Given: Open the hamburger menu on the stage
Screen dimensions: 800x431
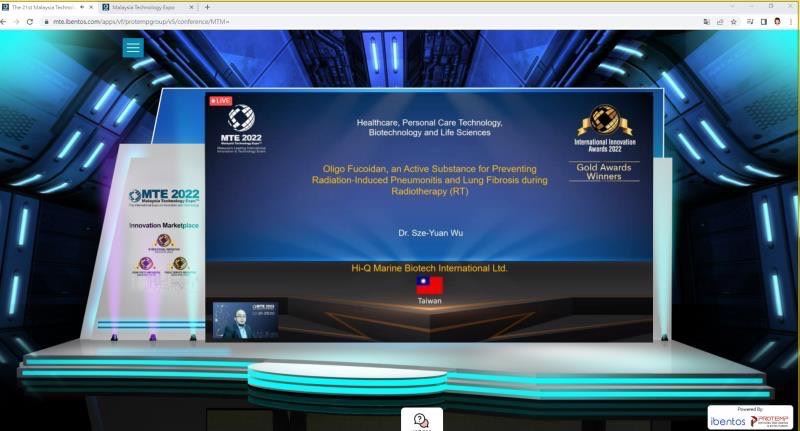Looking at the screenshot, I should tap(133, 47).
